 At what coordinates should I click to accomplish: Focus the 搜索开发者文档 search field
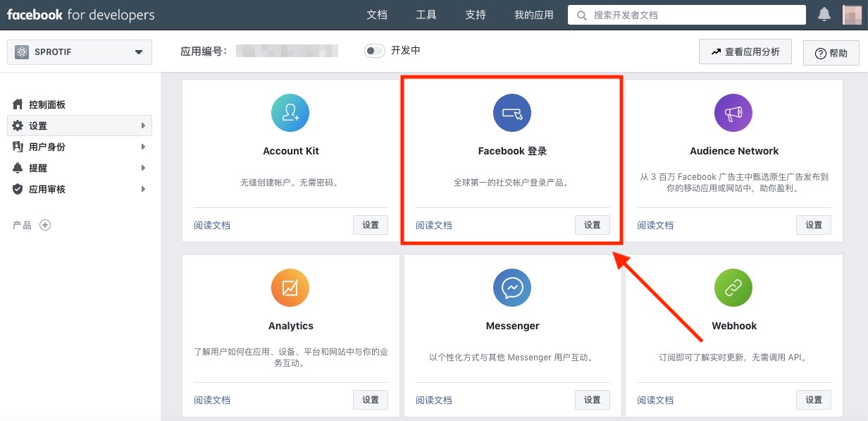687,15
